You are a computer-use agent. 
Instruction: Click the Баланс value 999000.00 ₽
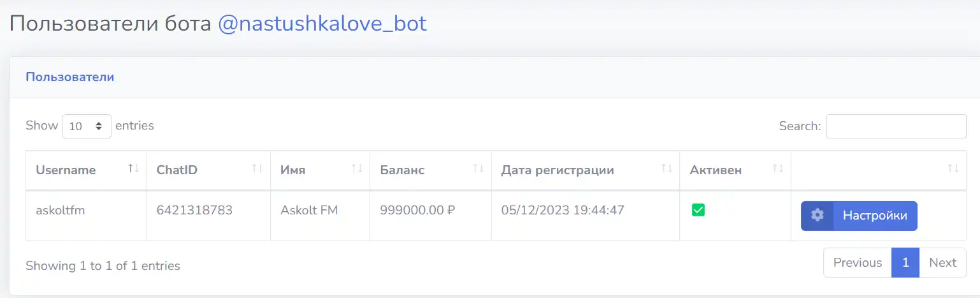417,210
